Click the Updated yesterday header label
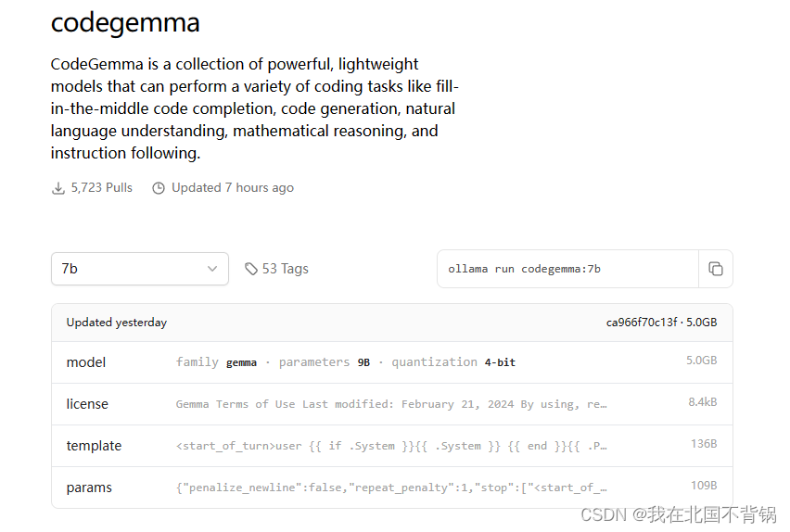Image resolution: width=790 pixels, height=532 pixels. (x=117, y=323)
